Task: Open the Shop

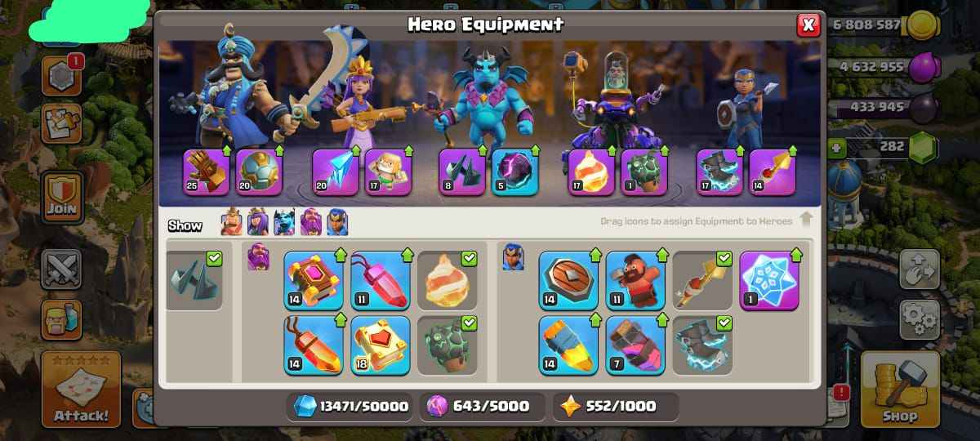Action: pos(899,391)
